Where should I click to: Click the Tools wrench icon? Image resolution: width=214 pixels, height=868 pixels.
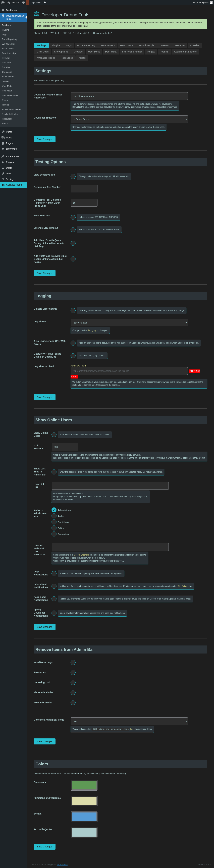pos(3,174)
